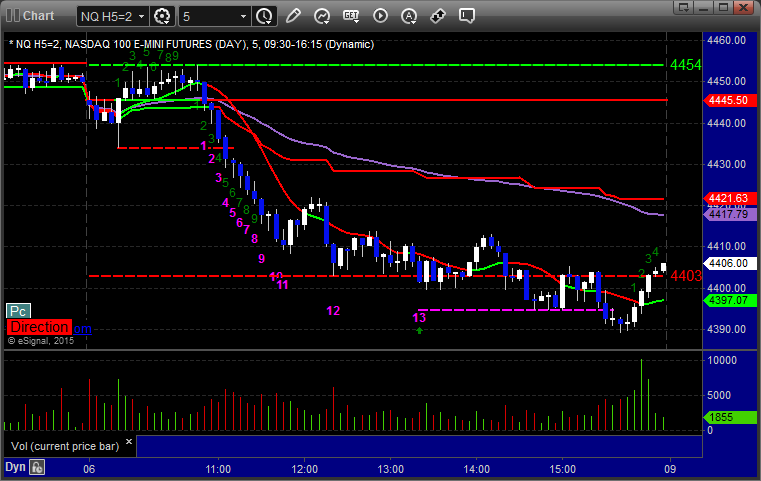Image resolution: width=761 pixels, height=481 pixels.
Task: Click the link windows arrows icon
Action: coord(438,16)
